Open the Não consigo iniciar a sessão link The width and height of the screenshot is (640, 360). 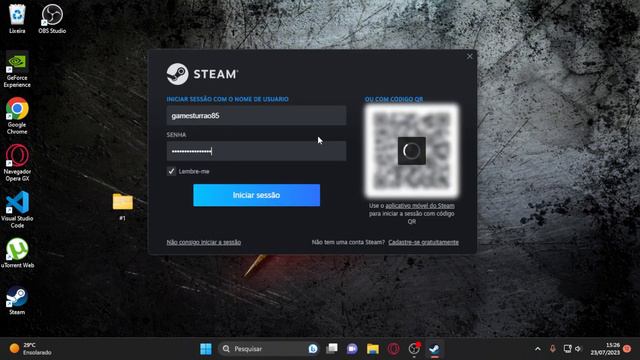[204, 242]
